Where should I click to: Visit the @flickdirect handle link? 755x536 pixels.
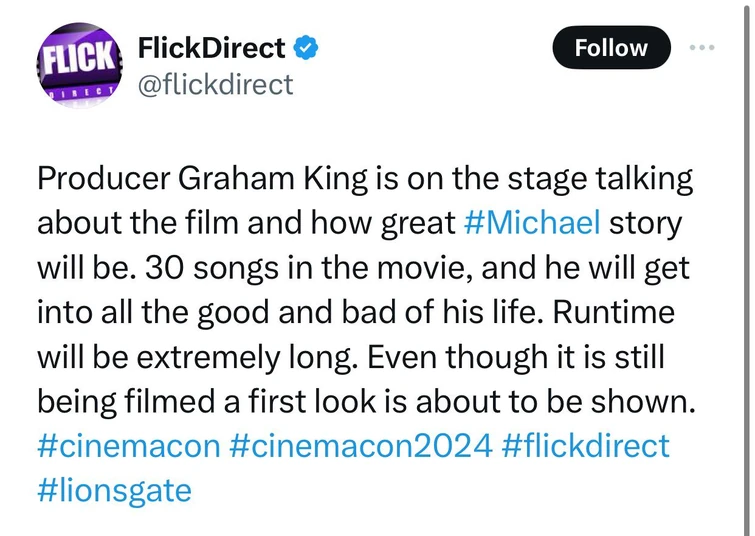(x=214, y=84)
